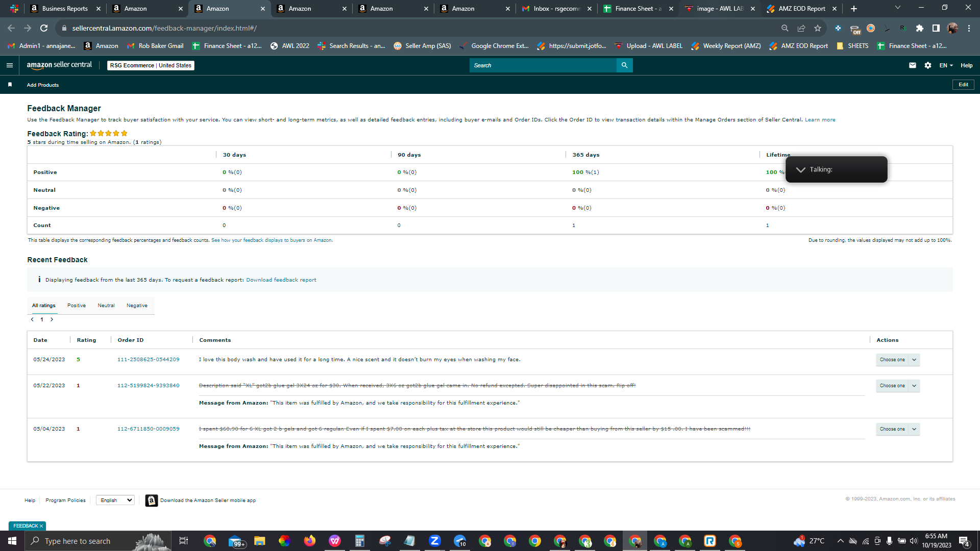Screen dimensions: 980x551
Task: Select the Positive ratings tab
Action: 77,306
